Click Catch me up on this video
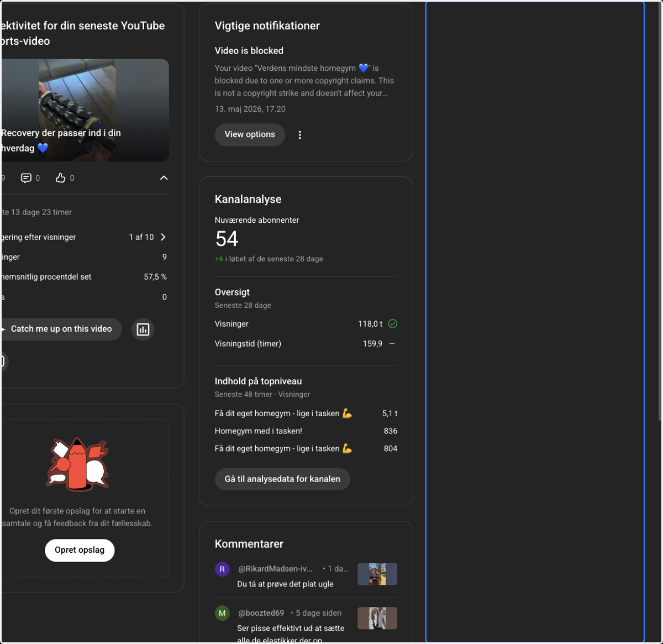 pos(61,329)
